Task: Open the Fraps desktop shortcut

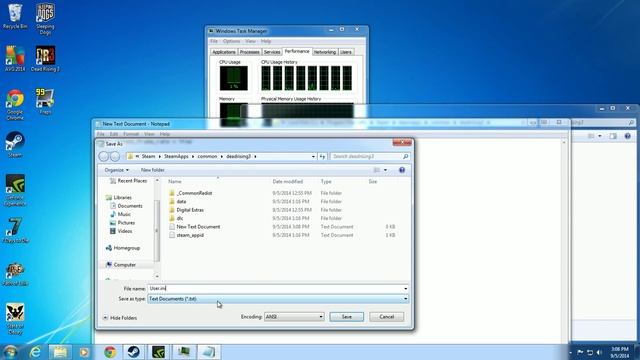Action: tap(45, 102)
